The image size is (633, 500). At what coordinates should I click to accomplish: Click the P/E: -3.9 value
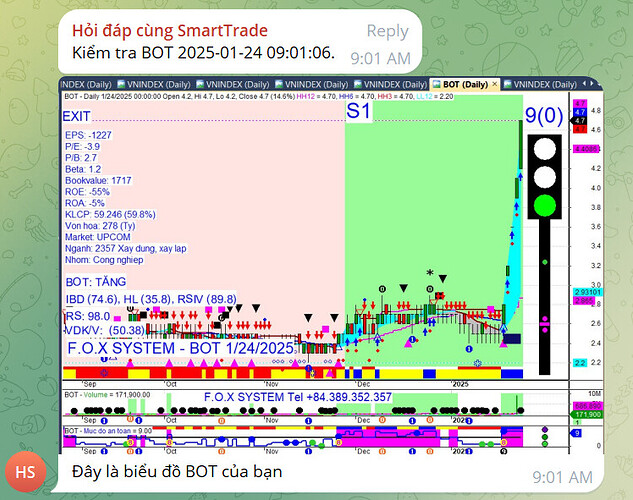[x=82, y=146]
